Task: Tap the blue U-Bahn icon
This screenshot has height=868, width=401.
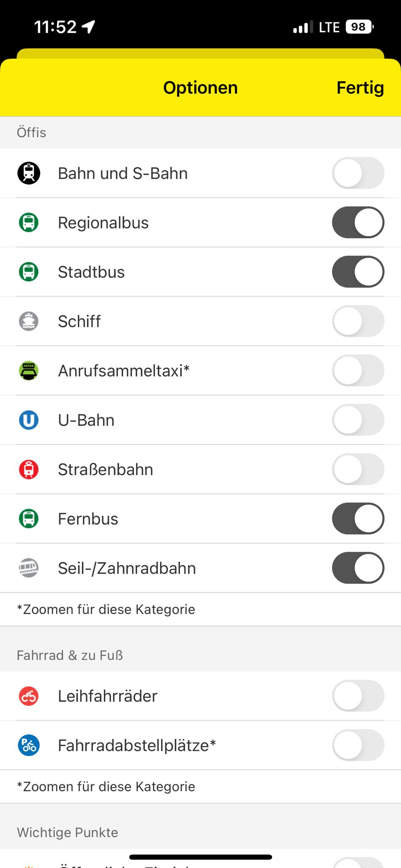Action: coord(29,420)
